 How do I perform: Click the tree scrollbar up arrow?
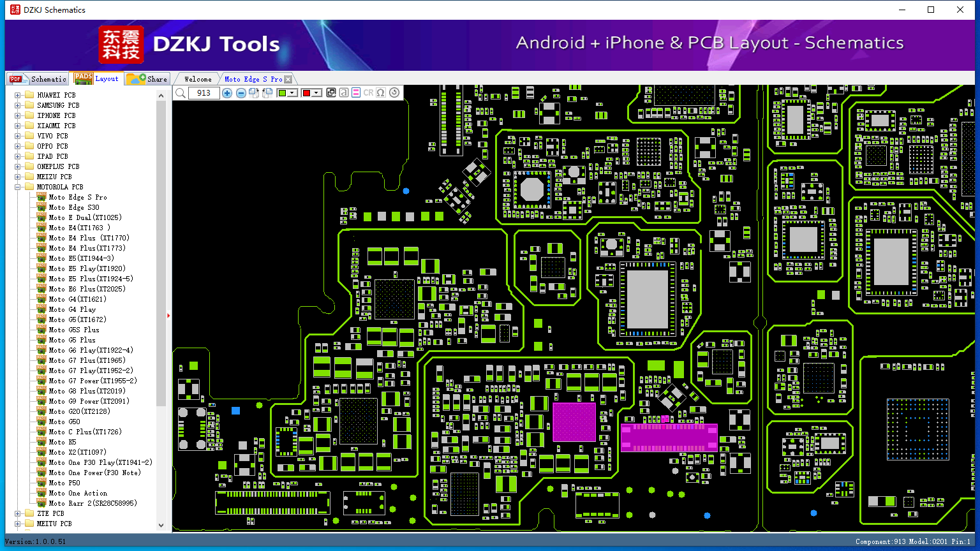(x=161, y=95)
